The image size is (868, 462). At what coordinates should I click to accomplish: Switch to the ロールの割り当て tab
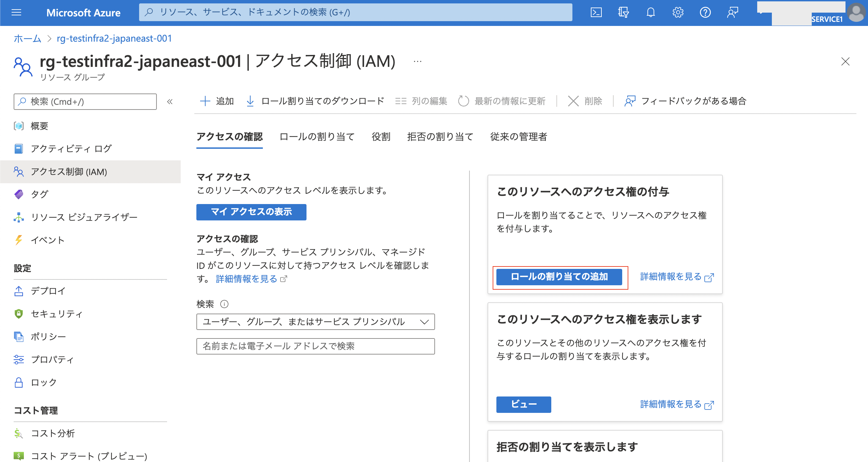point(316,136)
